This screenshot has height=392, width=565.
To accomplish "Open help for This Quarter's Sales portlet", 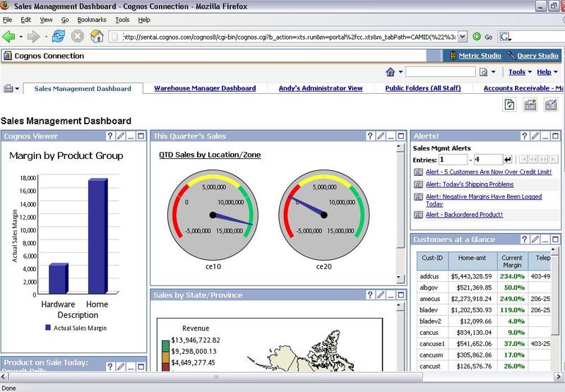I will pyautogui.click(x=370, y=136).
